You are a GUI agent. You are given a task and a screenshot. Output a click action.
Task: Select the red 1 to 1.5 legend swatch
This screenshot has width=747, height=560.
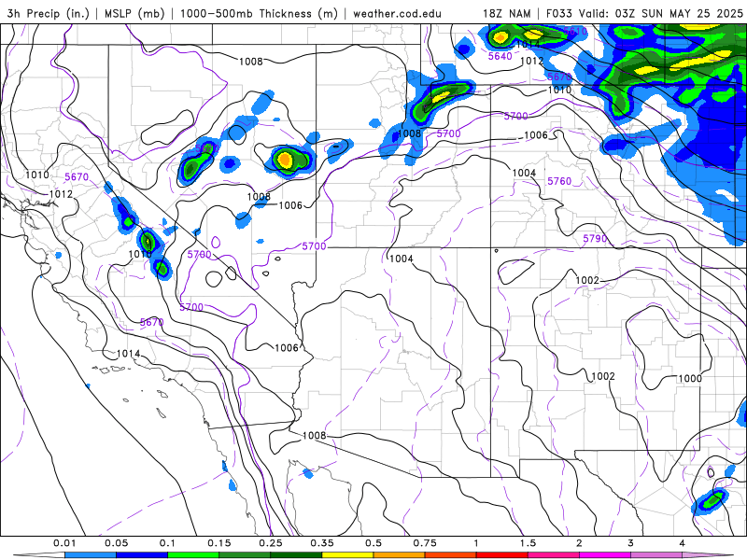[502, 555]
